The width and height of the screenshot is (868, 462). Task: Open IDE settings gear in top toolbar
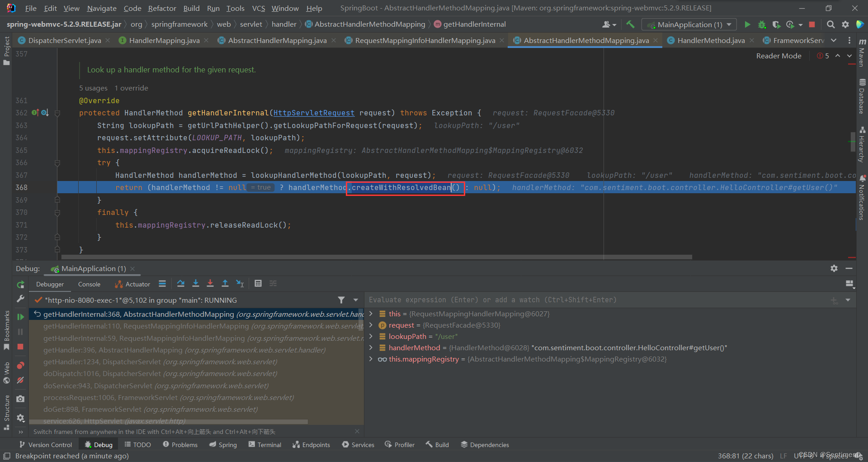[x=845, y=24]
